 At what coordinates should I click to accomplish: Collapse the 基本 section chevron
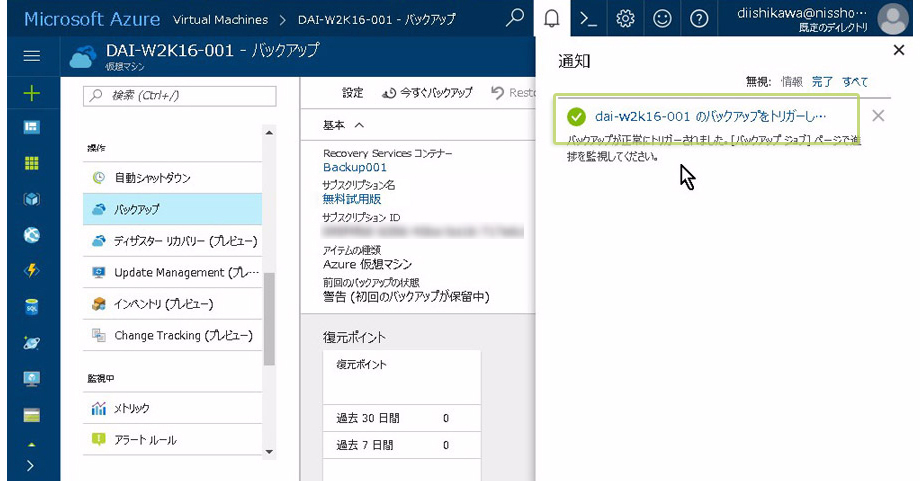click(x=359, y=125)
